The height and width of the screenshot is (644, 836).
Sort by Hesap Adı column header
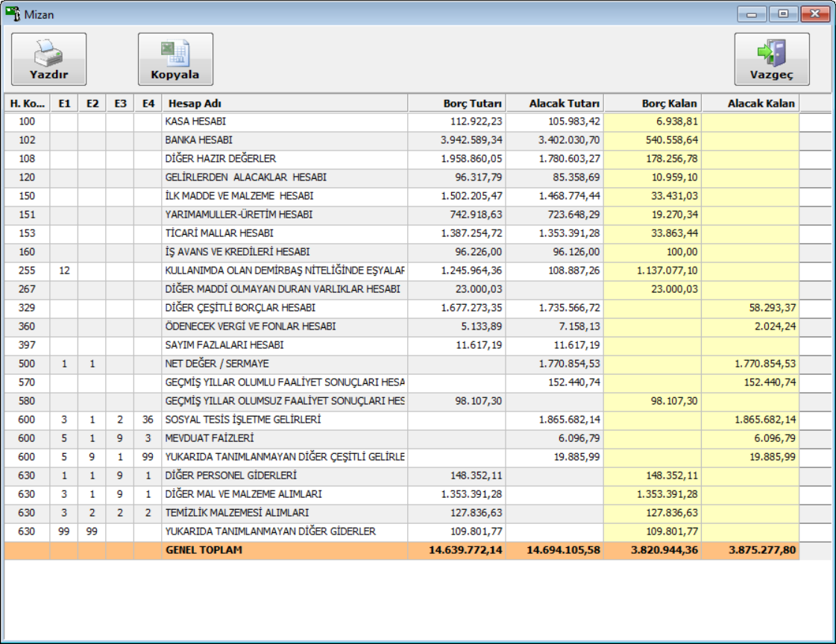(x=284, y=104)
